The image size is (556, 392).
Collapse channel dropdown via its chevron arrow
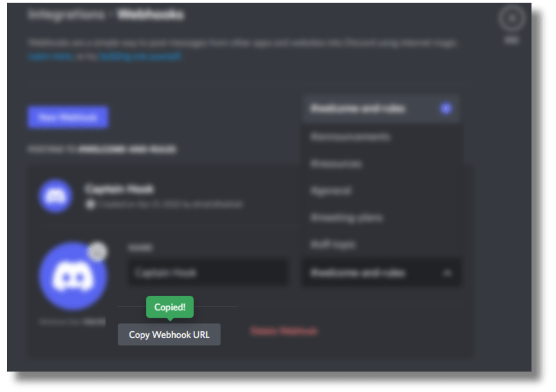click(x=446, y=273)
